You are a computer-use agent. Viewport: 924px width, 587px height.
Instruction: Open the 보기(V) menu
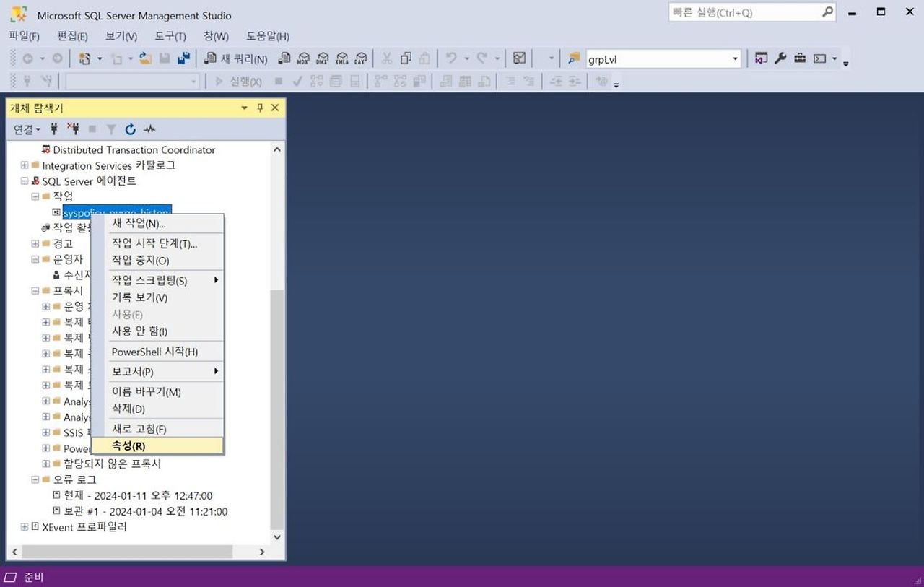(x=121, y=36)
